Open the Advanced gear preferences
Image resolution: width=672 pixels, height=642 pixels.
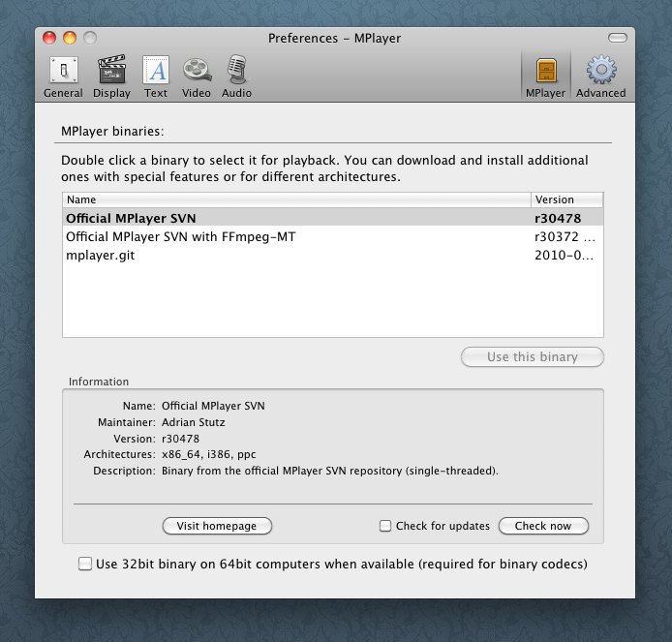coord(600,76)
